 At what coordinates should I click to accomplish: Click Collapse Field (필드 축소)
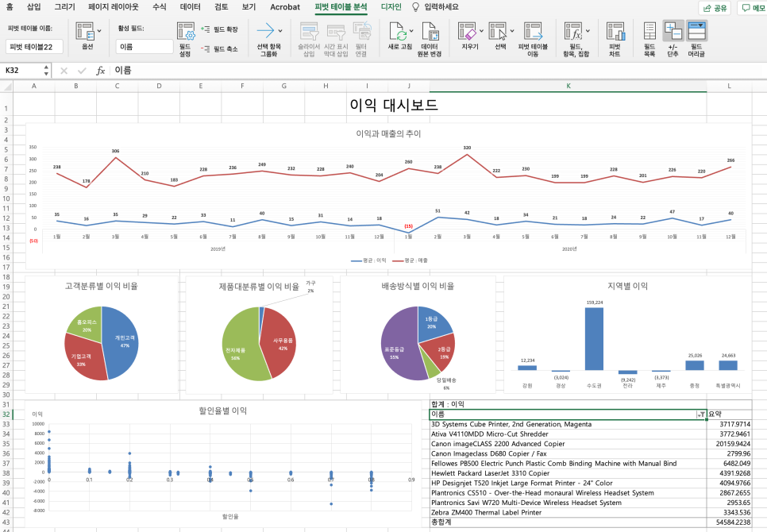[x=220, y=49]
